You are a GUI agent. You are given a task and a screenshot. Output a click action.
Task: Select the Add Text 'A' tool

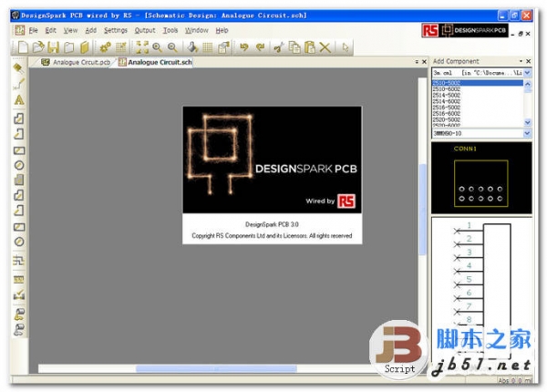coord(19,100)
